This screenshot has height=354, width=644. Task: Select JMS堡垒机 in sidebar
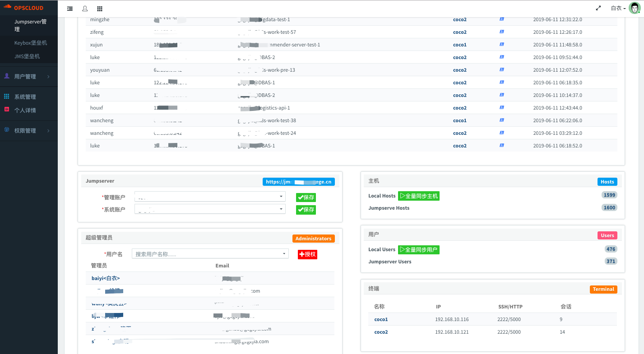[x=27, y=56]
